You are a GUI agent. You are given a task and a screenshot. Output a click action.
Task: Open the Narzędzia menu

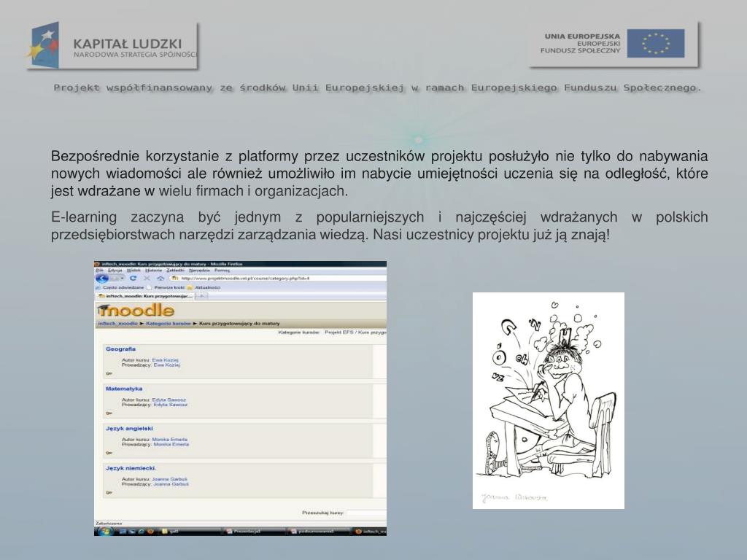pyautogui.click(x=199, y=270)
